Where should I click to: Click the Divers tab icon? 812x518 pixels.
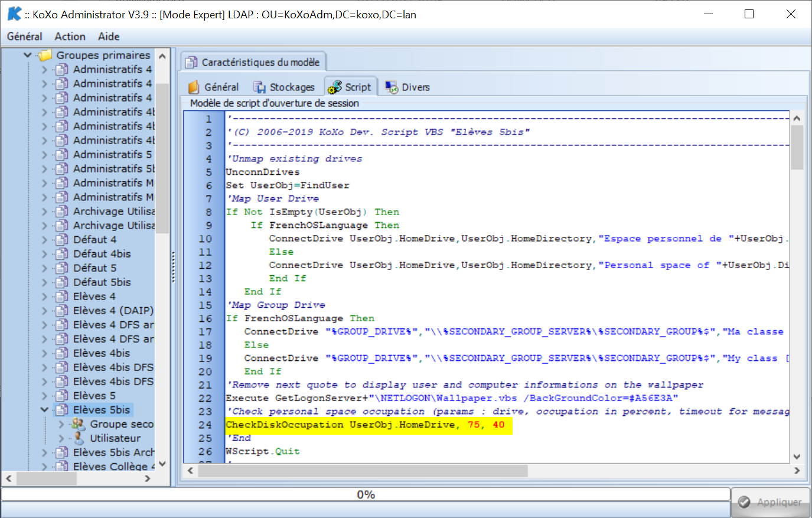pyautogui.click(x=392, y=87)
